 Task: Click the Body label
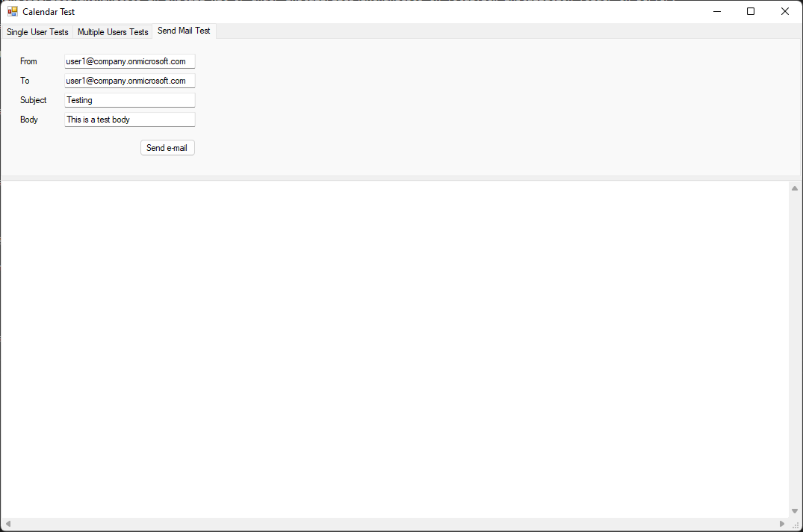pyautogui.click(x=29, y=120)
